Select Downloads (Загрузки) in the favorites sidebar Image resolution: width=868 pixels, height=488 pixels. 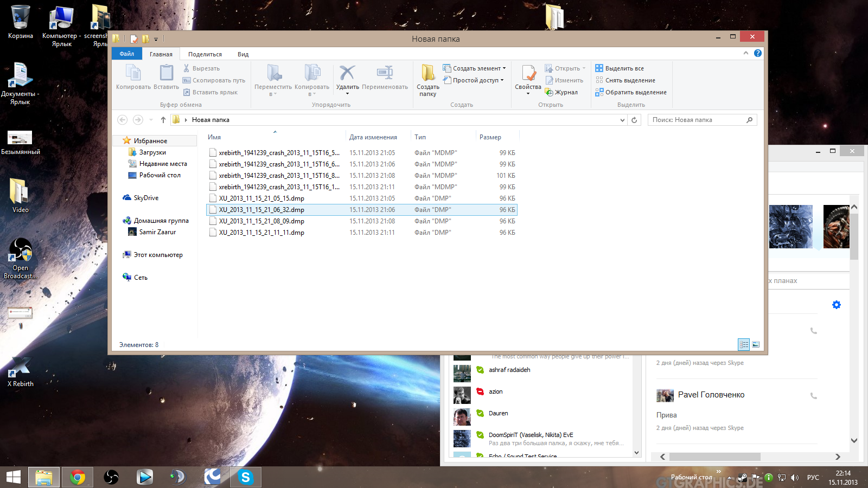(152, 152)
